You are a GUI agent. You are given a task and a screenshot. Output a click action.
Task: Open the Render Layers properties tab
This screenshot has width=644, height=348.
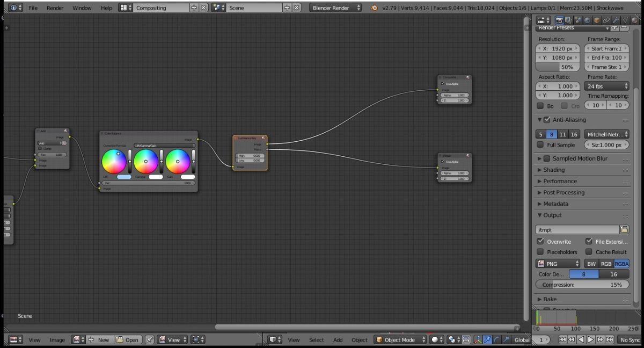569,20
